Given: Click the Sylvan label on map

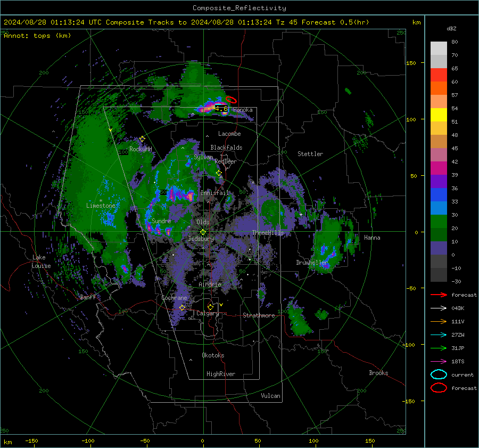Looking at the screenshot, I should (203, 157).
